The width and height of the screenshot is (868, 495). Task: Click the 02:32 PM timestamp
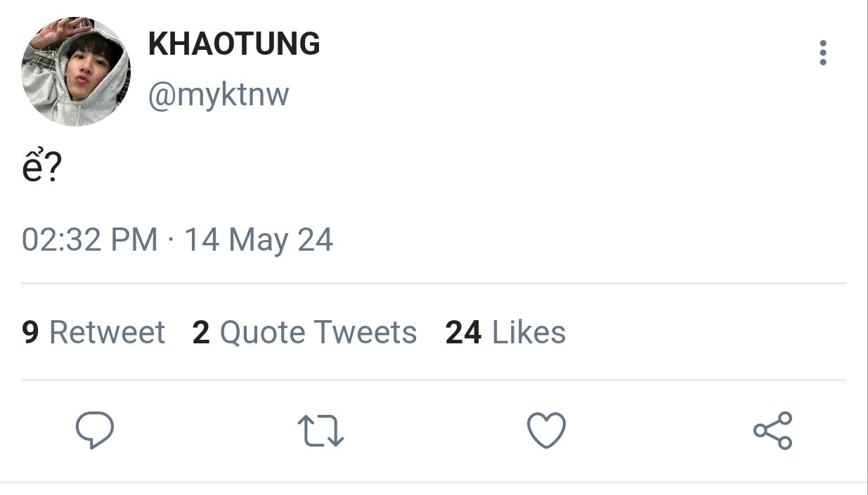pyautogui.click(x=89, y=240)
